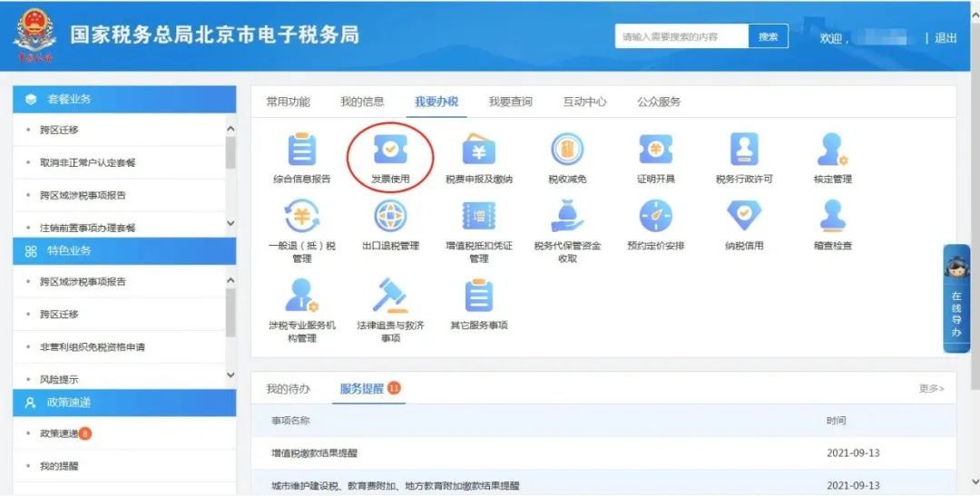Screen dimensions: 980x496
Task: Open 风险提示 link
Action: 59,379
